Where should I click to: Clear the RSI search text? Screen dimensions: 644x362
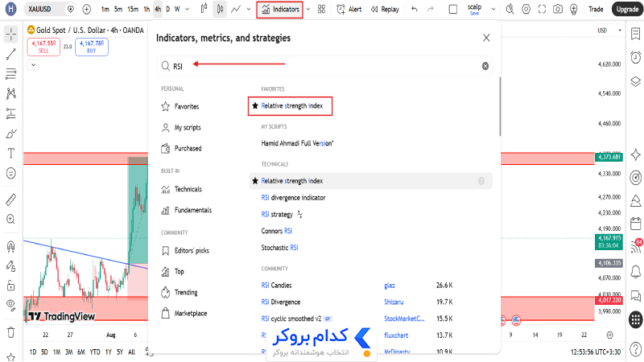(x=485, y=66)
